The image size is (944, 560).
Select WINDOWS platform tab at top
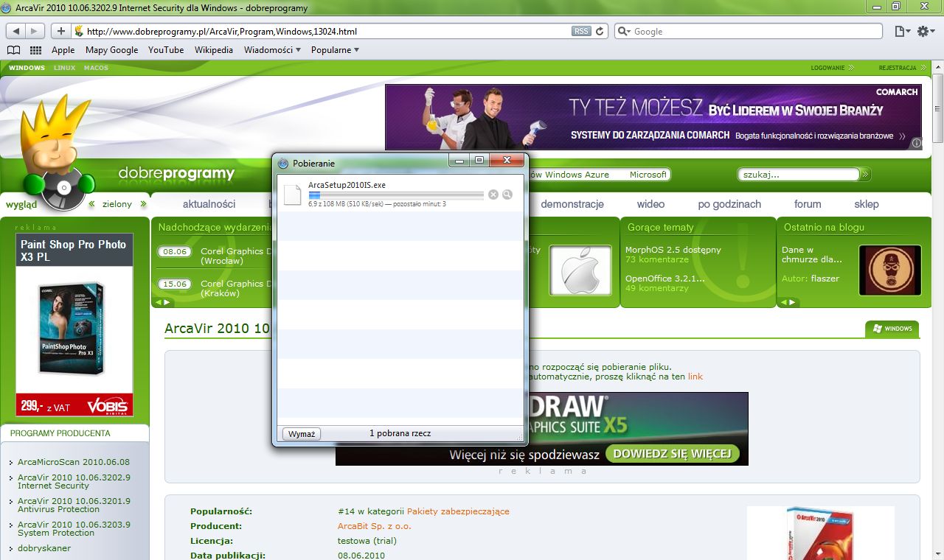pyautogui.click(x=27, y=68)
